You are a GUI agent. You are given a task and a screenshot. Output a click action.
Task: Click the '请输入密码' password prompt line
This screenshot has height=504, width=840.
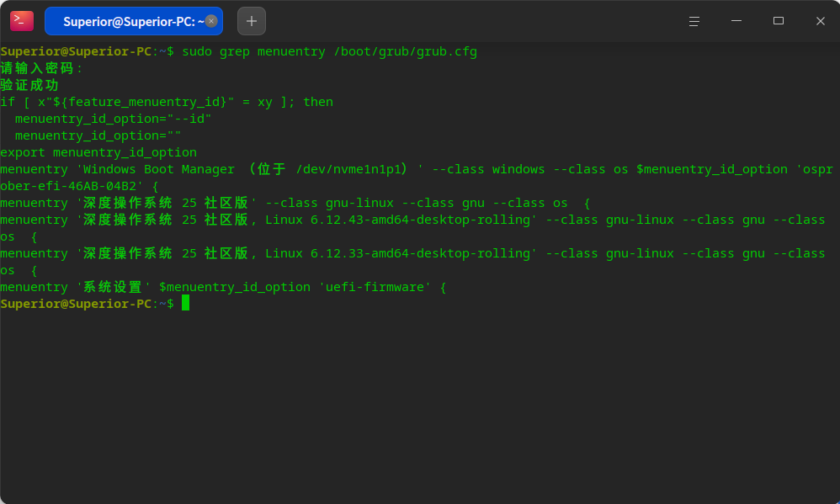coord(41,68)
